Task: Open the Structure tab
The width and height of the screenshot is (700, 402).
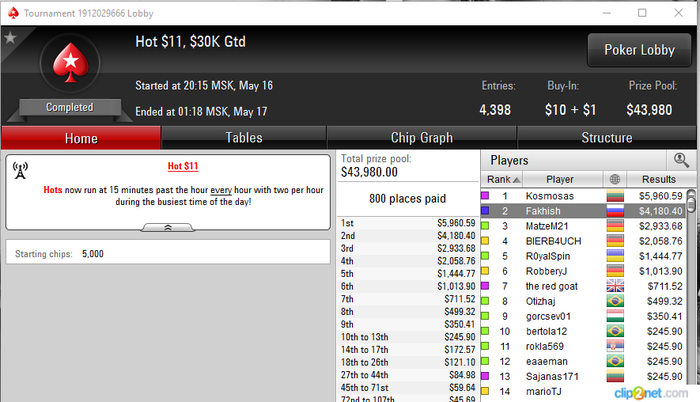Action: point(607,138)
